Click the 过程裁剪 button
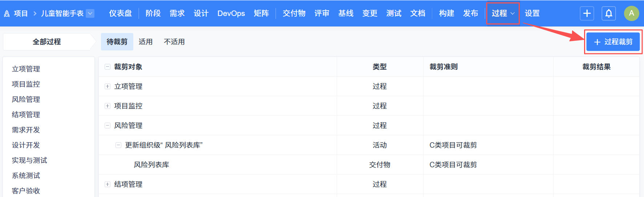The height and width of the screenshot is (197, 644). [613, 42]
